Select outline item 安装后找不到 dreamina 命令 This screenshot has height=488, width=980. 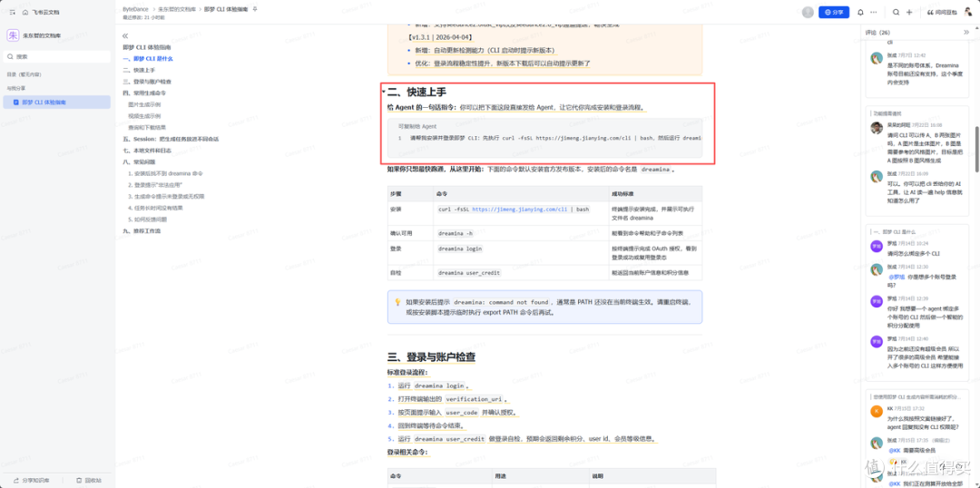pyautogui.click(x=166, y=173)
